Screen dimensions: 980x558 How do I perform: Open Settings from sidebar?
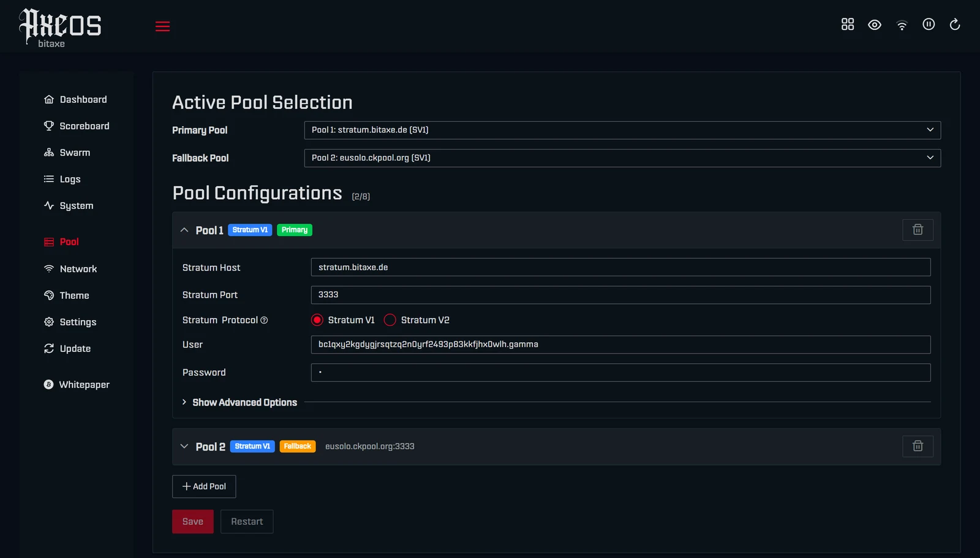pos(70,322)
